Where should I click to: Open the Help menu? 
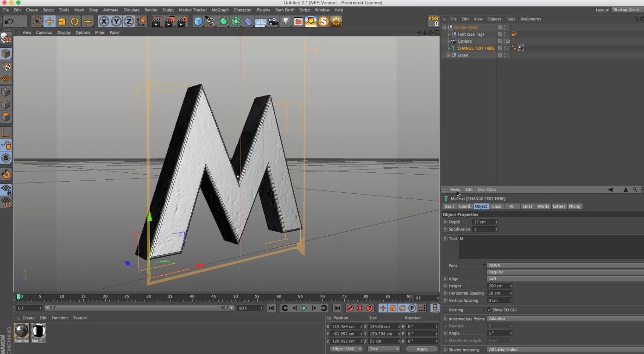339,10
